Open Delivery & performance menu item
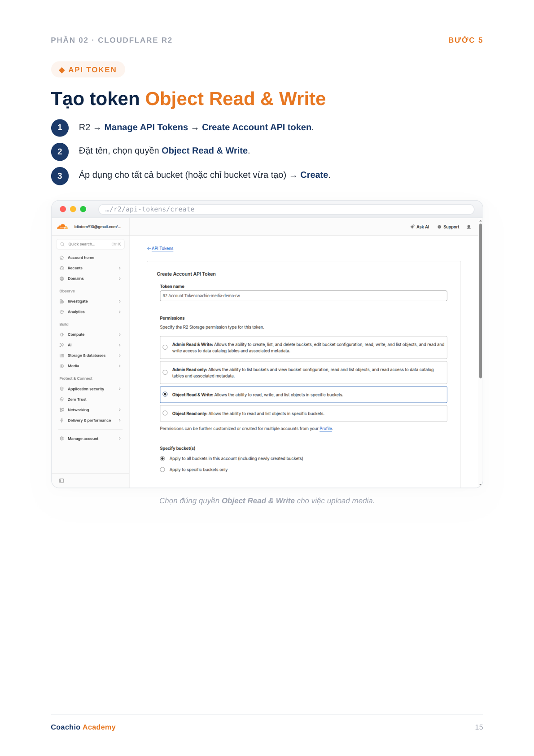The height and width of the screenshot is (756, 534). tap(89, 421)
